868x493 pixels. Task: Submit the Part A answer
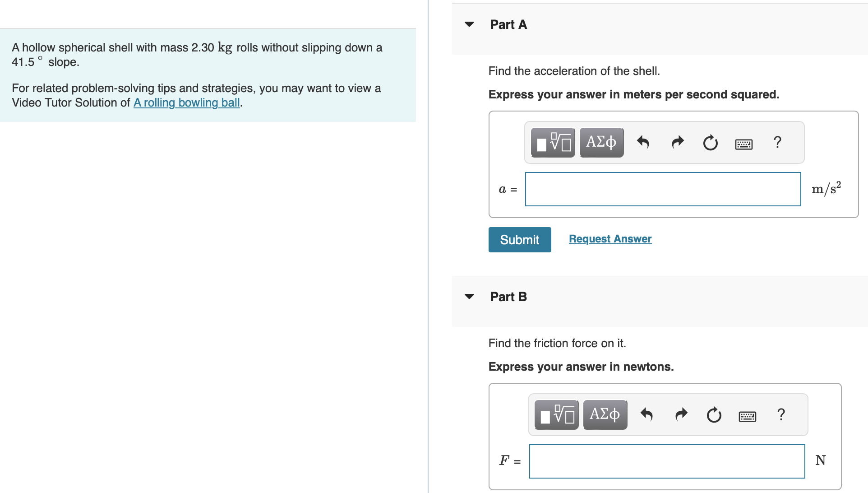tap(519, 240)
